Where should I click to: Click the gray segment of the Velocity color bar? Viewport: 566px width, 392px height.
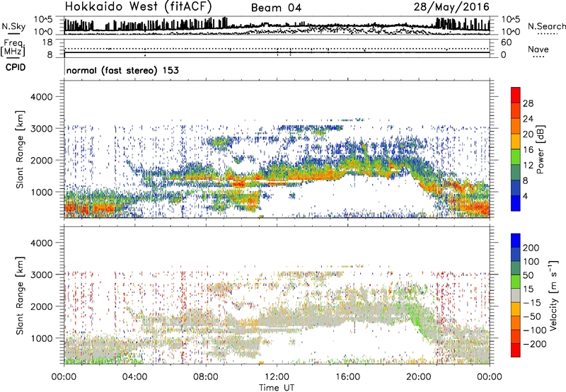pos(516,296)
